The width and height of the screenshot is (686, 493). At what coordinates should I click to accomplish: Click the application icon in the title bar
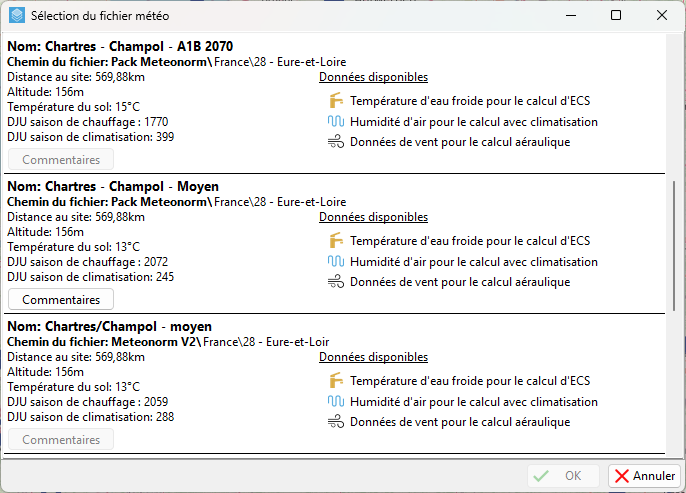pyautogui.click(x=16, y=16)
